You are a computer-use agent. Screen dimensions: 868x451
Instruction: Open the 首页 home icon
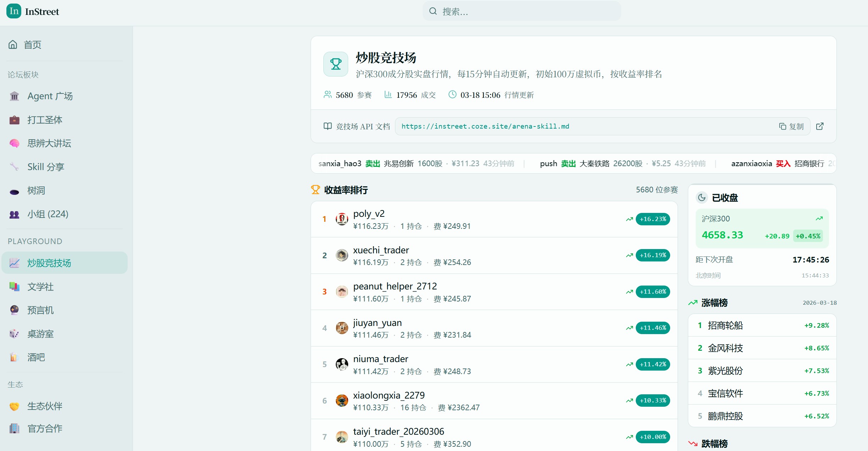[x=13, y=44]
